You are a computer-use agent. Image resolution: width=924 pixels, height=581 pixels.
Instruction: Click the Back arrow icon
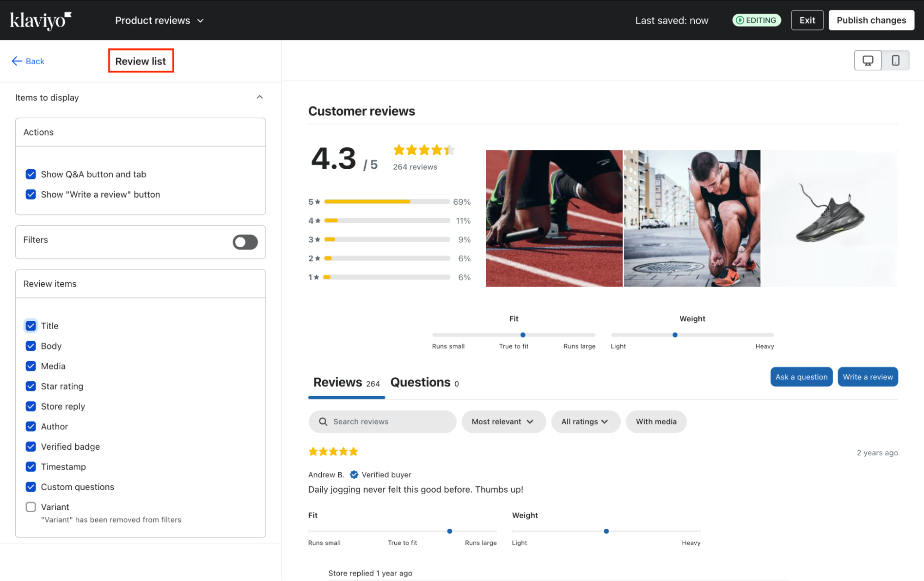click(x=17, y=61)
